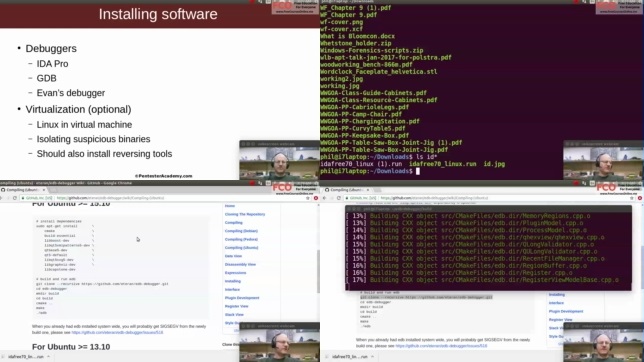Select Compiling (Ubuntu) tab in Chrome showing Ubuntu 13.10 heading
This screenshot has height=362, width=644.
(23, 190)
